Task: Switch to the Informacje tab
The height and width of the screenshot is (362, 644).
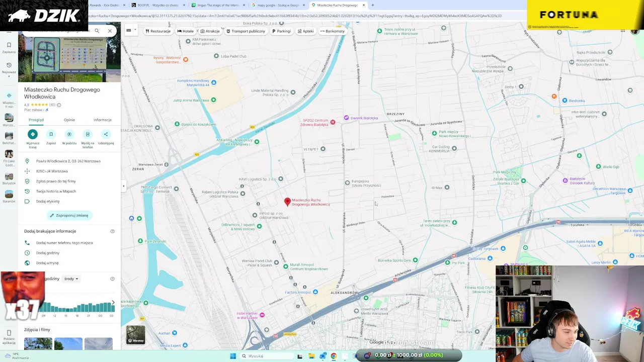Action: tap(103, 120)
